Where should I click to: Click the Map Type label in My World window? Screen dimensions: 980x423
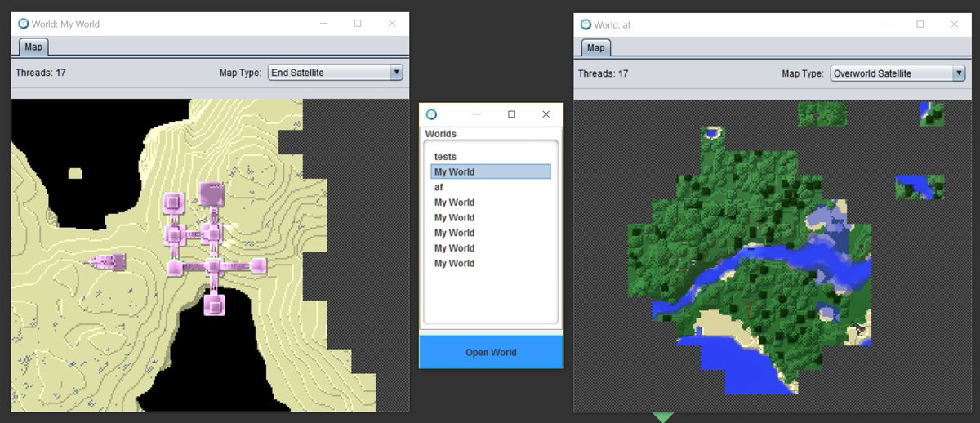[x=241, y=73]
